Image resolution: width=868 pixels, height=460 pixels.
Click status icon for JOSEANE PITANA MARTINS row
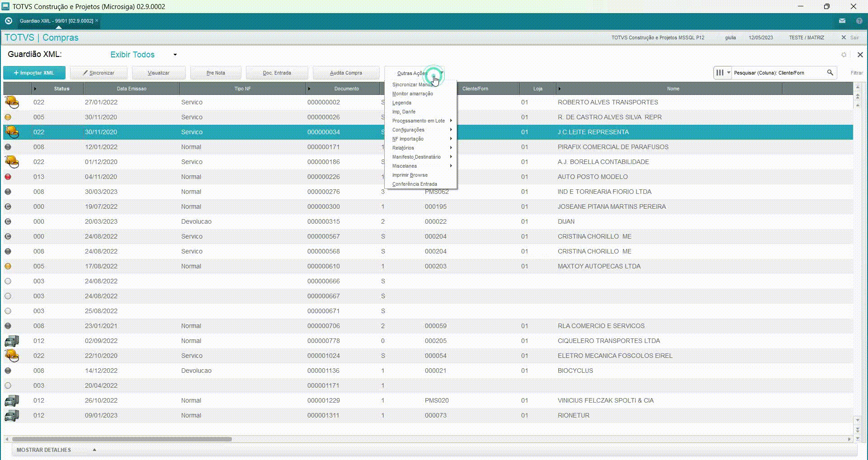(x=8, y=207)
